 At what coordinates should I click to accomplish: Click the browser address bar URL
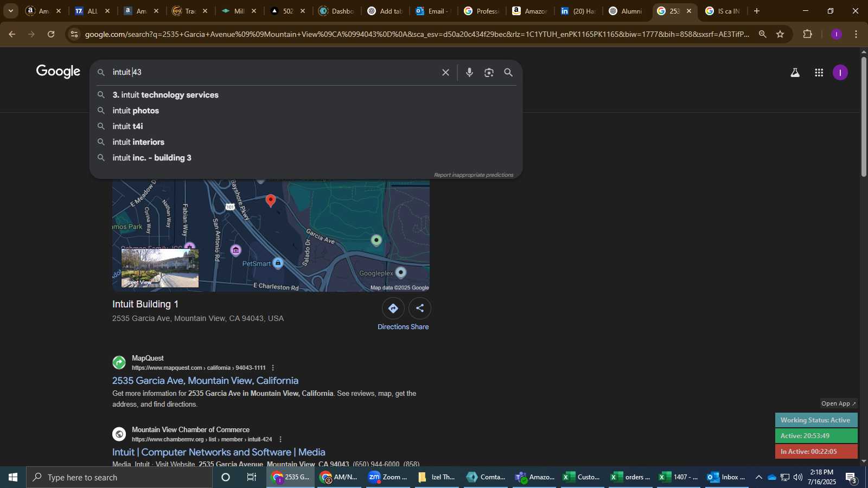click(x=417, y=34)
